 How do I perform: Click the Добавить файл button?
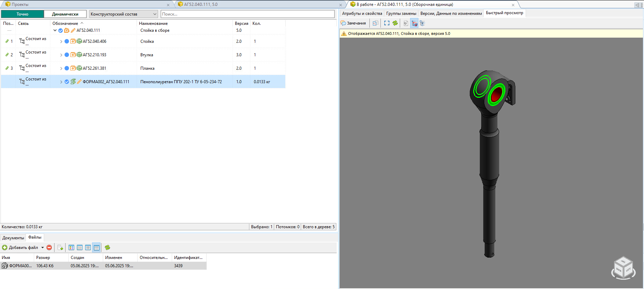pyautogui.click(x=20, y=248)
